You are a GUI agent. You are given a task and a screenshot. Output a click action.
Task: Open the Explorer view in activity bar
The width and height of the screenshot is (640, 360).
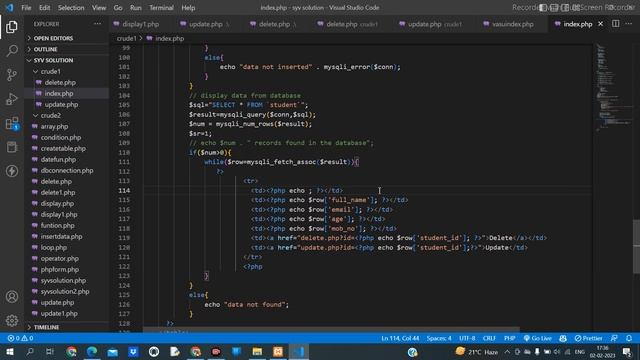pyautogui.click(x=12, y=27)
